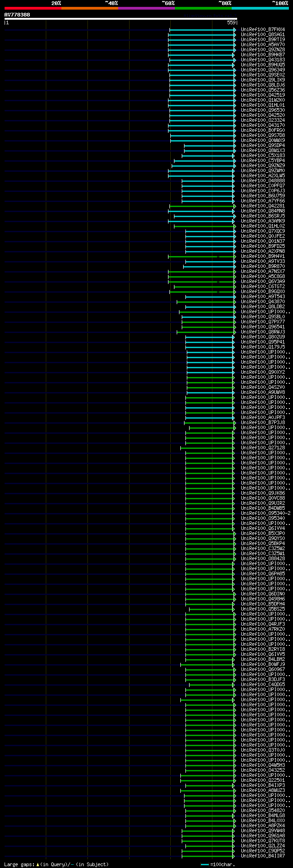This screenshot has width=293, height=868.
Task: Click label UniRef100_Q8W1X3
Action: [x=263, y=151]
